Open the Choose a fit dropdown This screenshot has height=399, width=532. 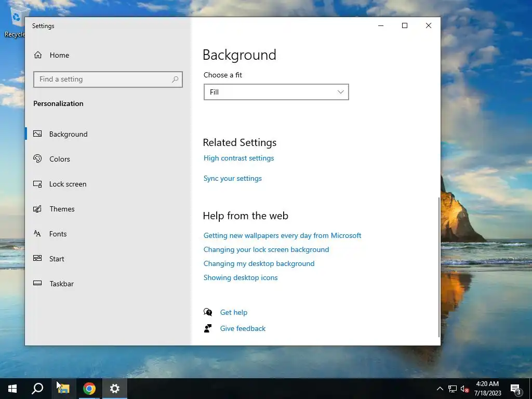tap(276, 92)
